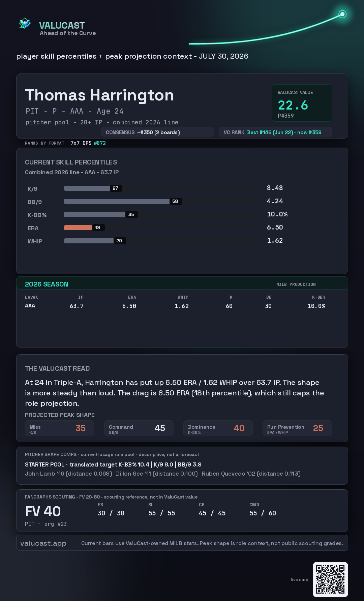
Task: Select the 2026 SEASON header
Action: point(47,284)
